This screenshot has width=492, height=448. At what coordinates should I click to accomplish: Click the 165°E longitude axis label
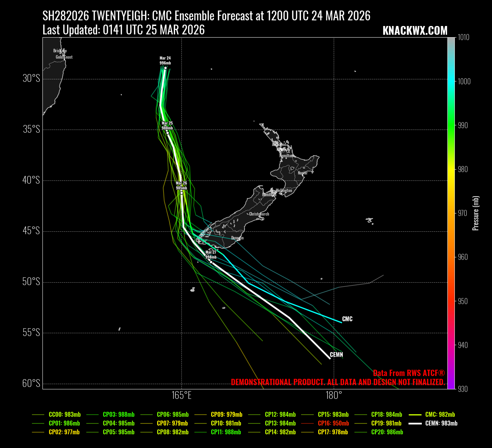[x=181, y=395]
